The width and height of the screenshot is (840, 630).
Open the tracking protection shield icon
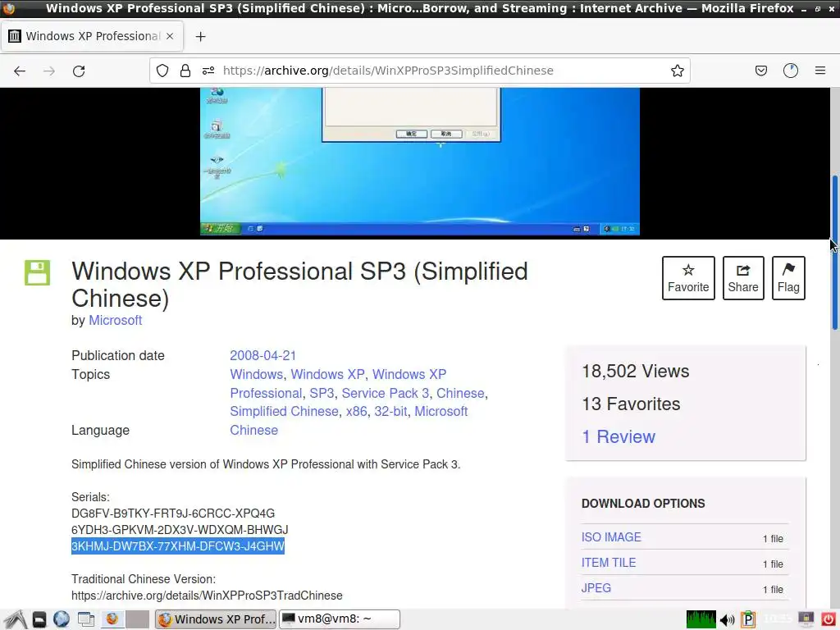[x=162, y=71]
